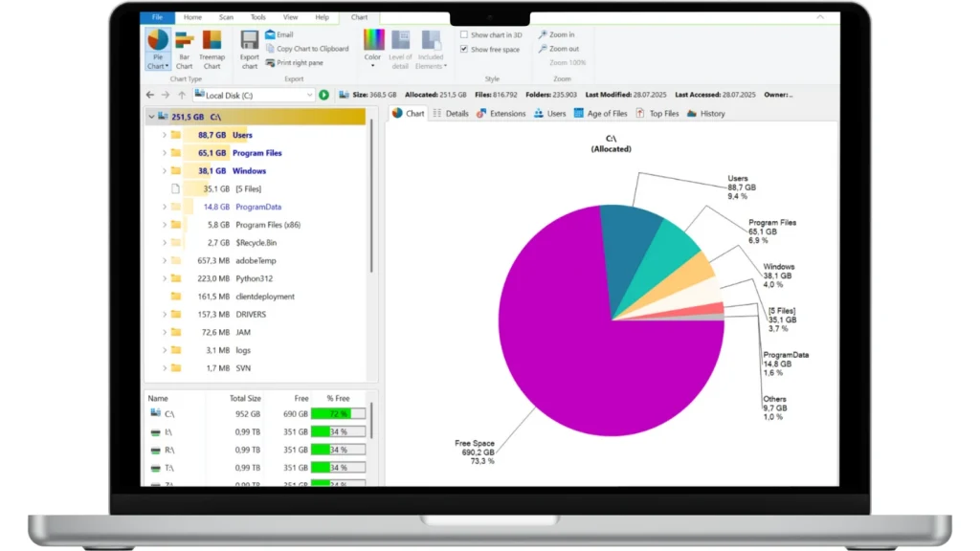Click the Export chart floppy disk icon

click(x=250, y=43)
